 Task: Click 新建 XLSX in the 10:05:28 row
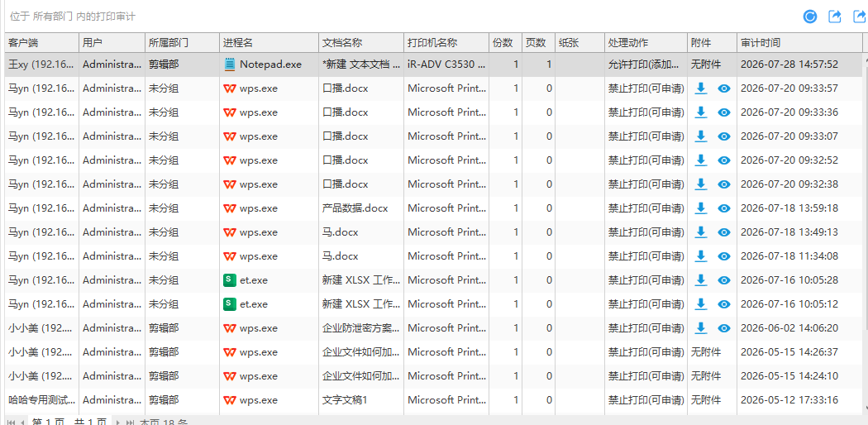point(361,280)
